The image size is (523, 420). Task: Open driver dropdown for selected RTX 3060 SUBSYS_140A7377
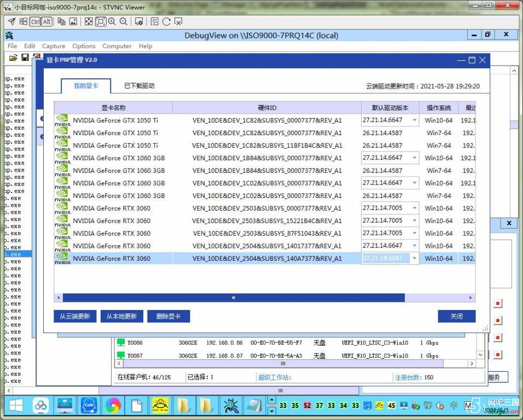pyautogui.click(x=414, y=258)
